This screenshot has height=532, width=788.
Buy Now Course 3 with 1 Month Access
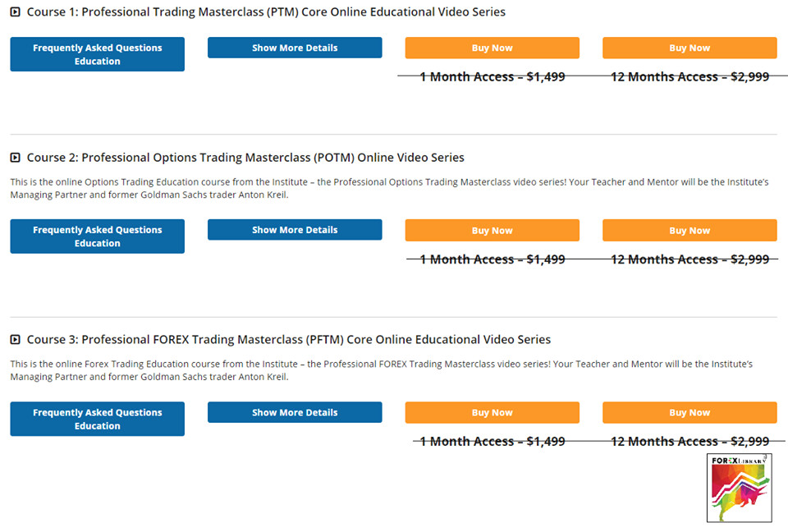click(492, 412)
